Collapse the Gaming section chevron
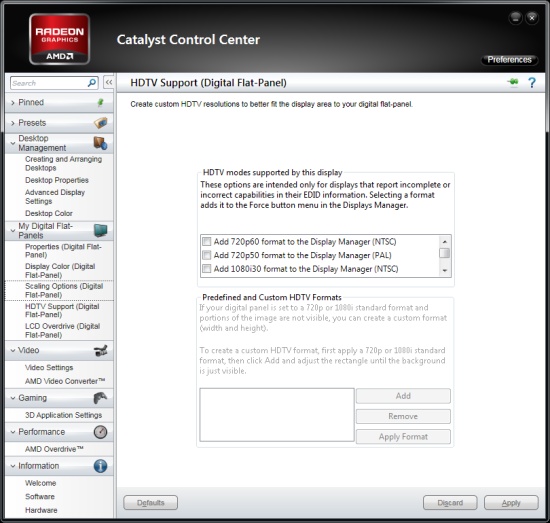550x523 pixels. [x=13, y=398]
